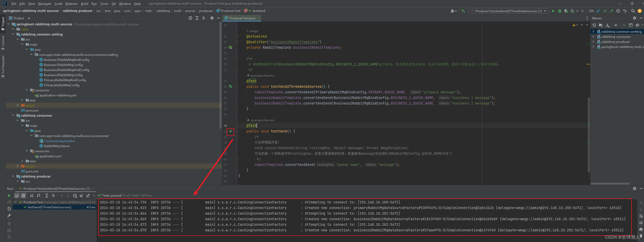Open test history clock icon
Image resolution: width=644 pixels, height=242 pixels.
tap(75, 196)
